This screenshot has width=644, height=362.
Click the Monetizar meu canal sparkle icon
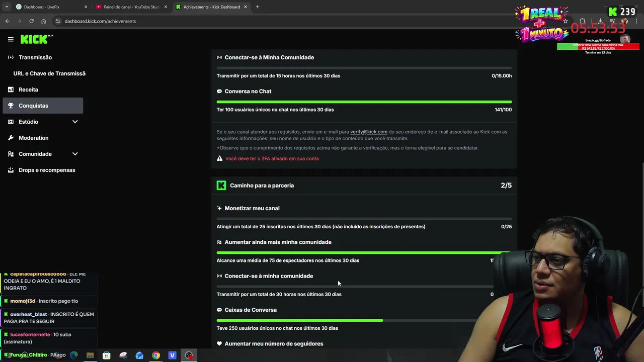coord(219,208)
